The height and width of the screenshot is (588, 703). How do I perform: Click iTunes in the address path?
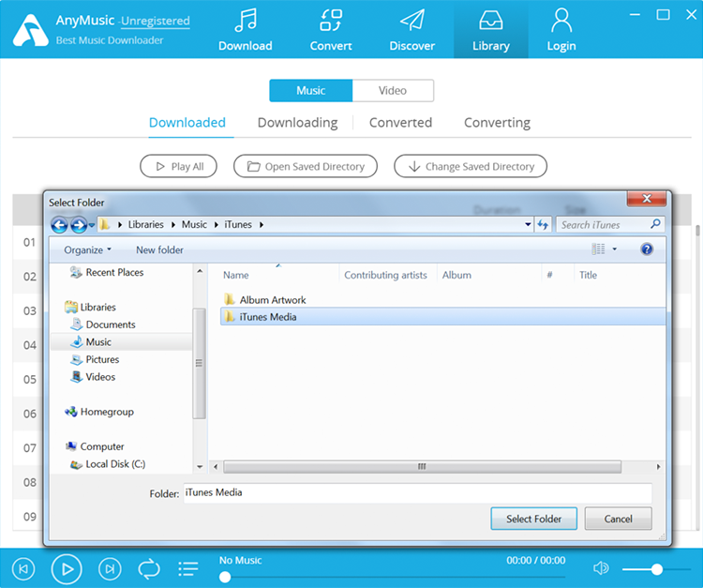(238, 225)
